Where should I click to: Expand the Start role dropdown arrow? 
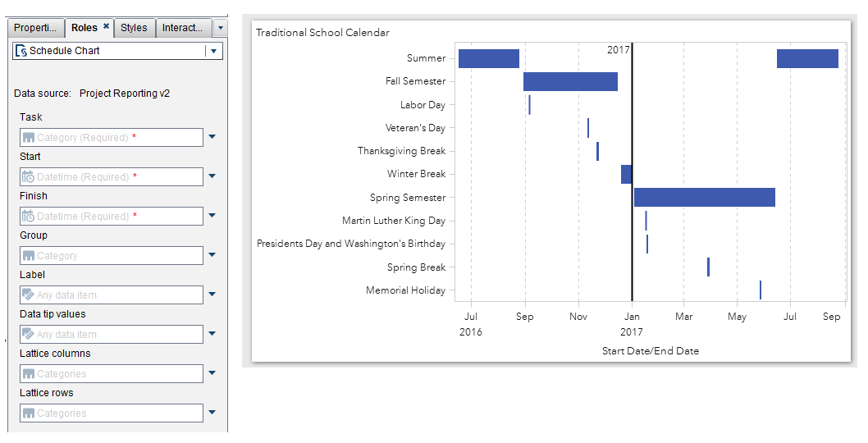tap(212, 177)
